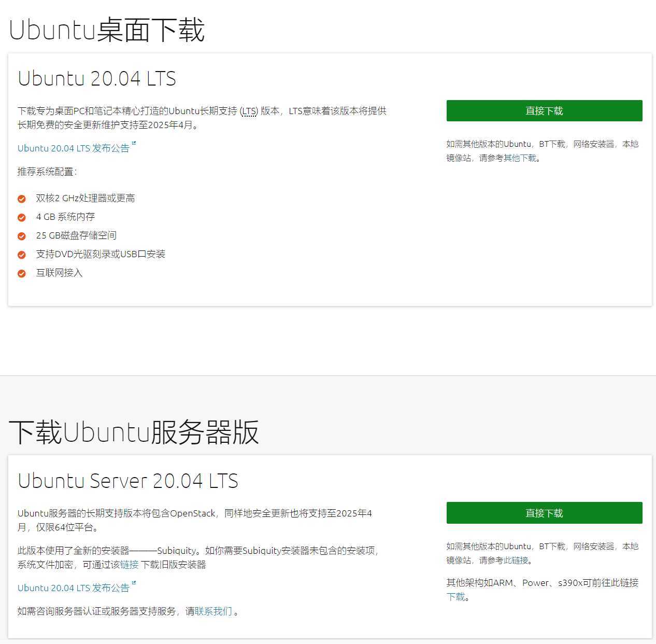Click the Ubuntu桌面下载 page heading

[107, 30]
